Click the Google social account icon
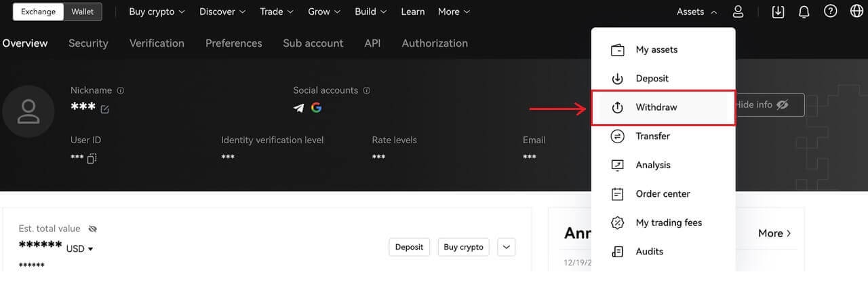Image resolution: width=868 pixels, height=285 pixels. click(x=316, y=108)
